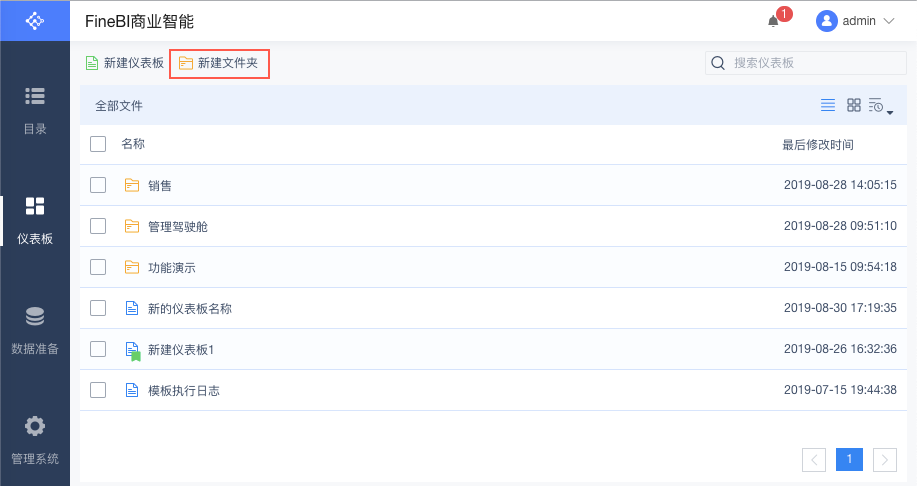Click the 新建仪表板1 dashboard file icon
917x486 pixels.
[x=132, y=350]
